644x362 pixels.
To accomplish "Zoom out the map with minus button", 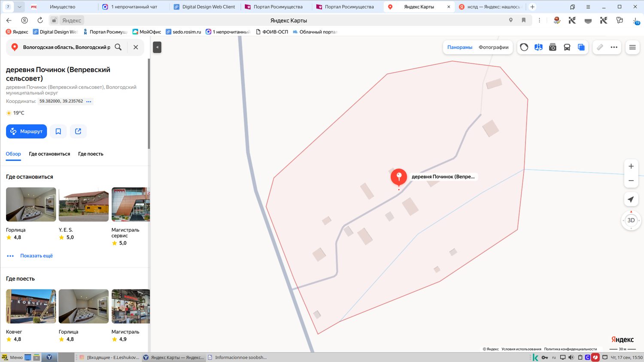I will click(x=631, y=181).
